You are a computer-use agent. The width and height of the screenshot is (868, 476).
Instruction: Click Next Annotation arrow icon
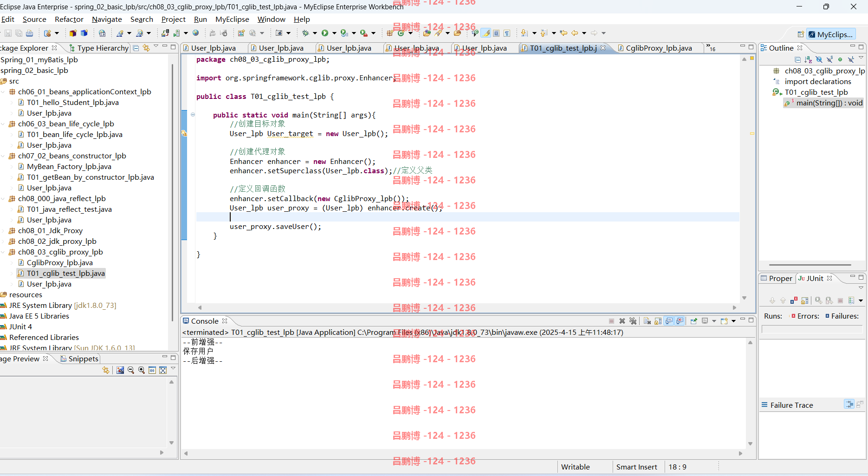pos(524,33)
